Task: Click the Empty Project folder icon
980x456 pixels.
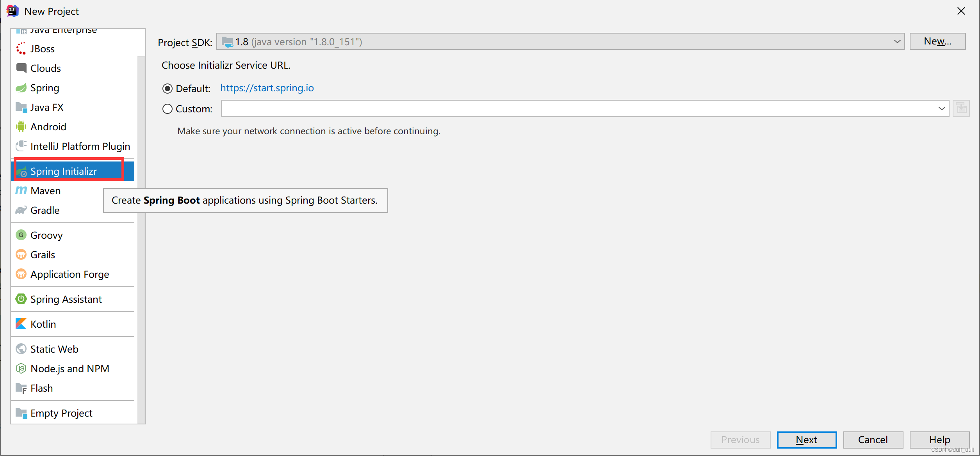Action: coord(21,413)
